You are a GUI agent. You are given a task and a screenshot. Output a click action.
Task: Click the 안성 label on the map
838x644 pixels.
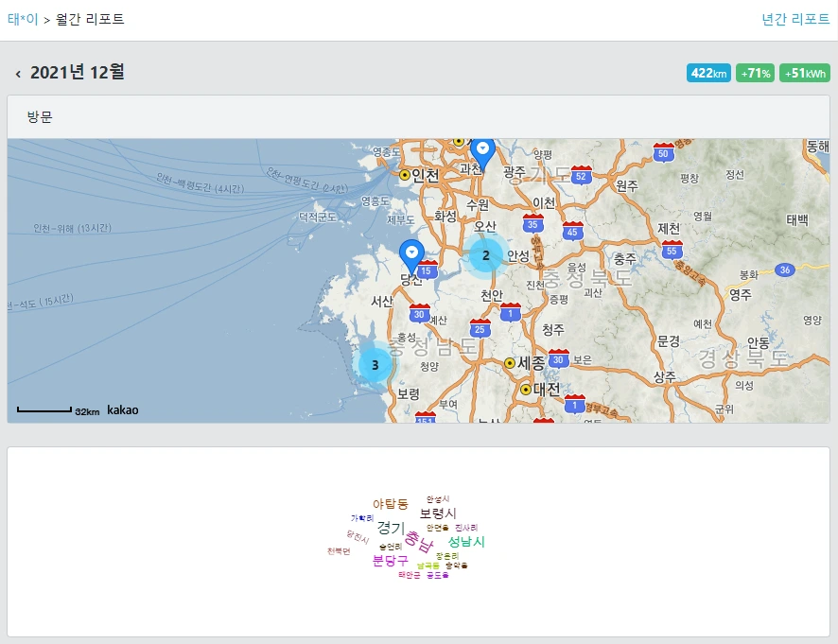click(x=518, y=256)
